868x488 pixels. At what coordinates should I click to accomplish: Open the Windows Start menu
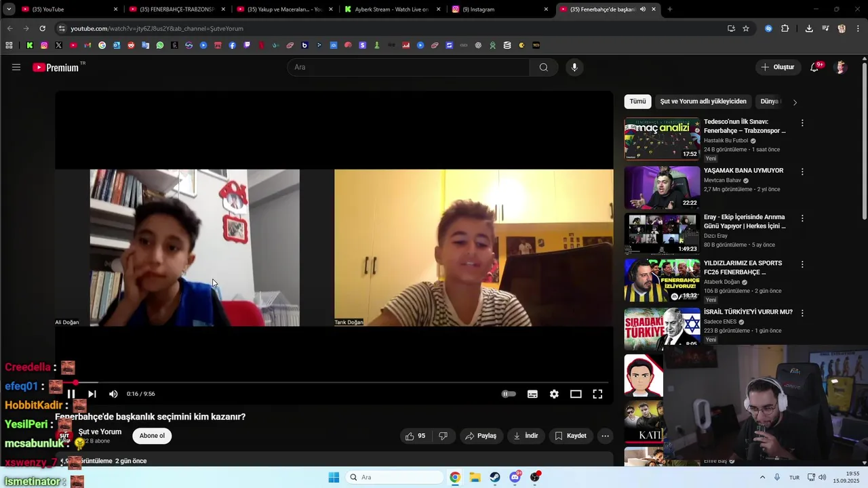click(x=334, y=477)
